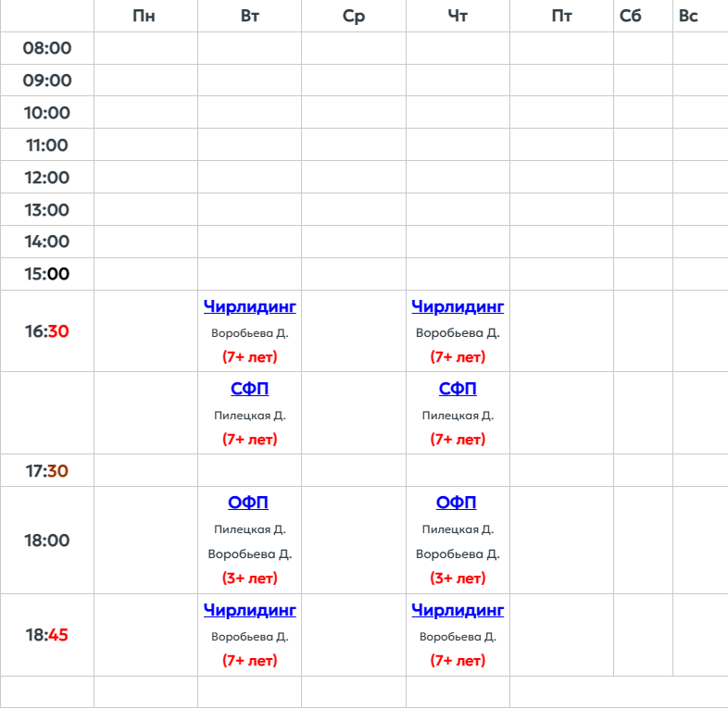Click the 18:45 time row label
This screenshot has height=709, width=728.
point(47,635)
